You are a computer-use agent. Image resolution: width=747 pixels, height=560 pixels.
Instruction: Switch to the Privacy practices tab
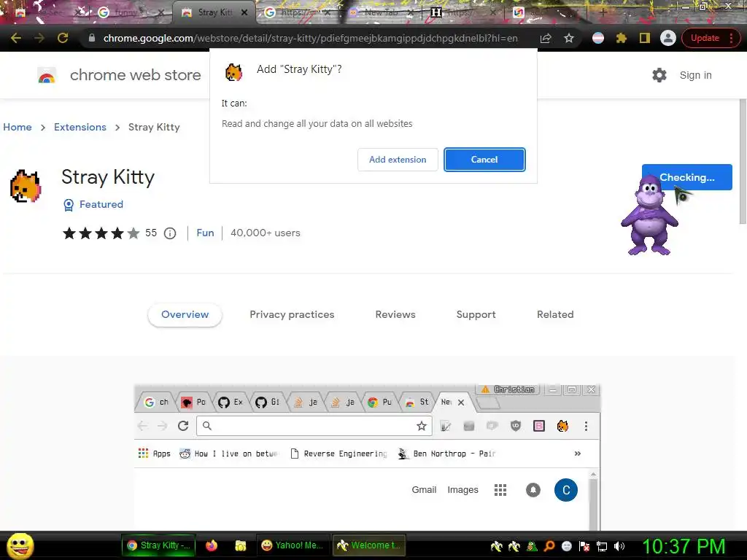coord(292,314)
